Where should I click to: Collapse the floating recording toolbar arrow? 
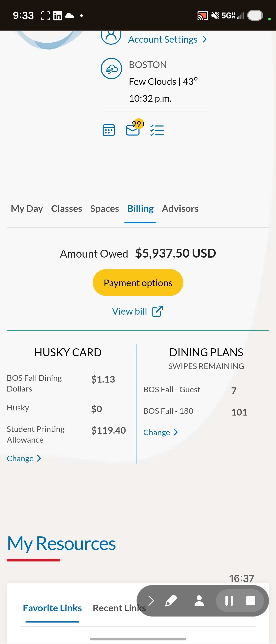coord(151,601)
